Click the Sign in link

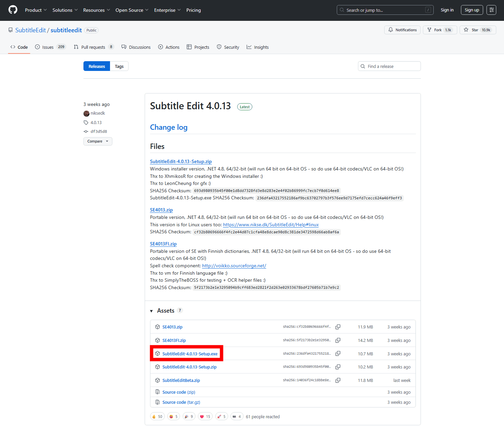(x=447, y=10)
